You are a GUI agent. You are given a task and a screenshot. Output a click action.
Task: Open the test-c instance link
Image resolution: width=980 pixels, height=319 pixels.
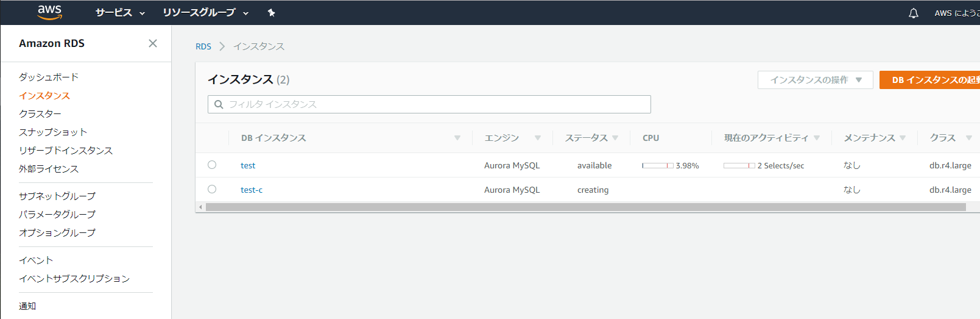252,190
